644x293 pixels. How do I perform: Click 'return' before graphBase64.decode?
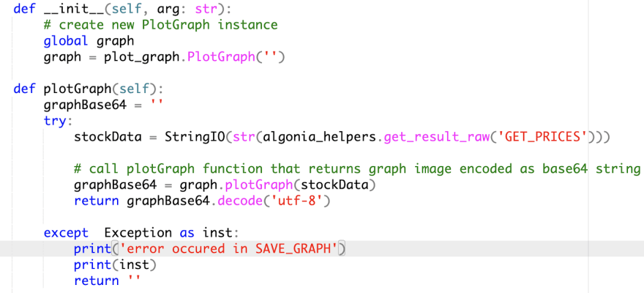click(x=96, y=201)
